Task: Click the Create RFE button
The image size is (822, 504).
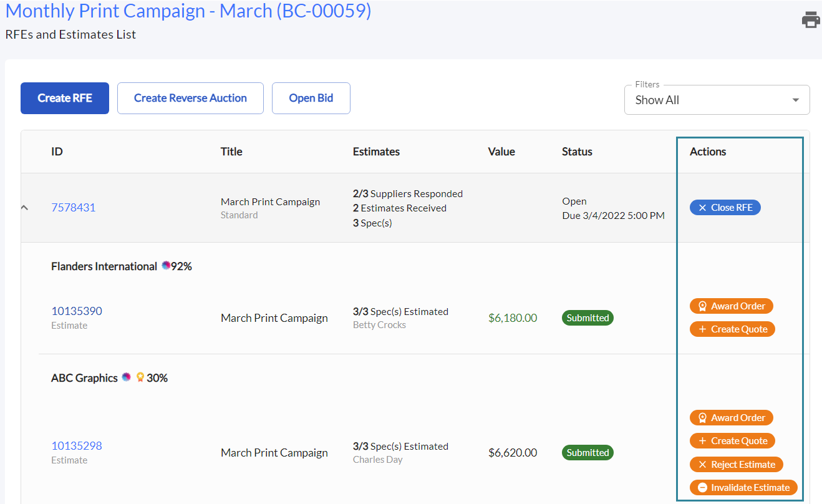Action: coord(65,98)
